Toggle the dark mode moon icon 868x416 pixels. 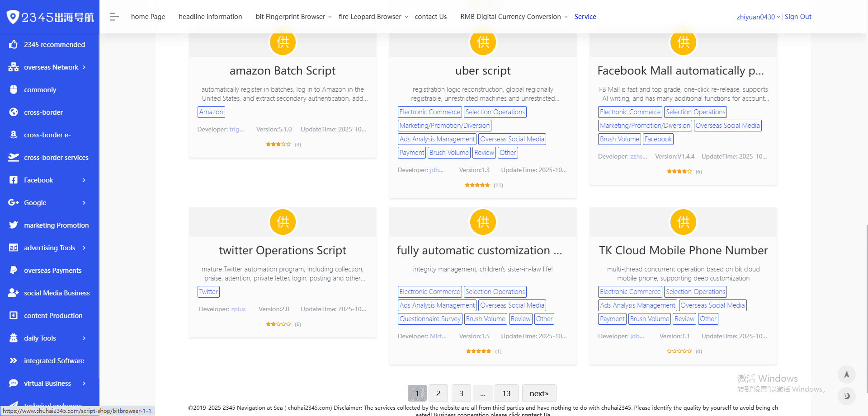(x=846, y=396)
